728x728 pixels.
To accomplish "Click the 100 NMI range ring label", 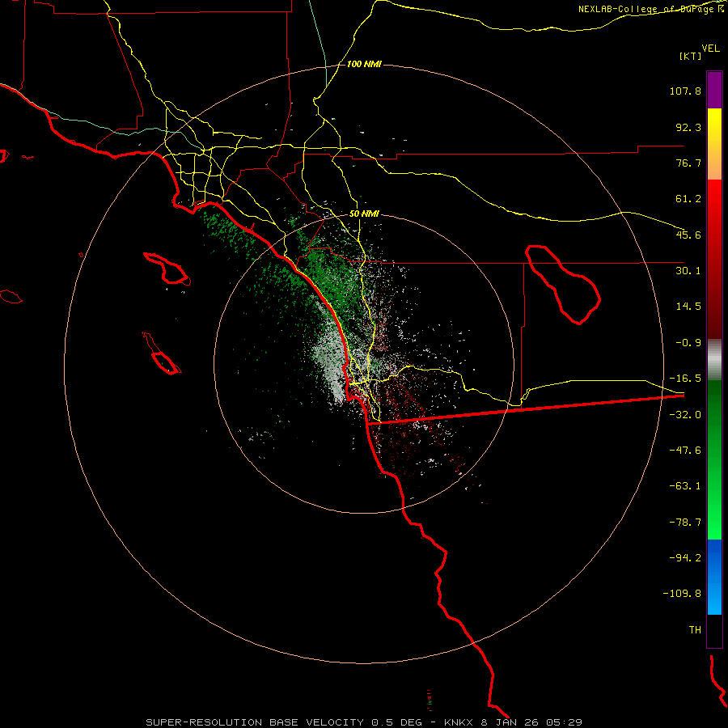I will point(364,64).
